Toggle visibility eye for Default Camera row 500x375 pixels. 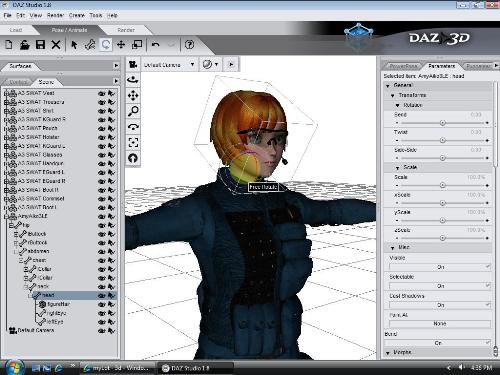click(x=102, y=331)
